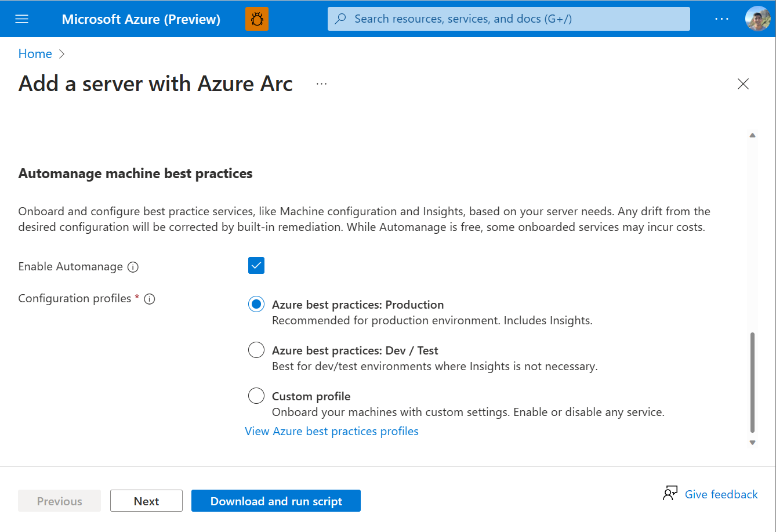Choose the Custom profile option
The width and height of the screenshot is (776, 532).
click(x=256, y=396)
